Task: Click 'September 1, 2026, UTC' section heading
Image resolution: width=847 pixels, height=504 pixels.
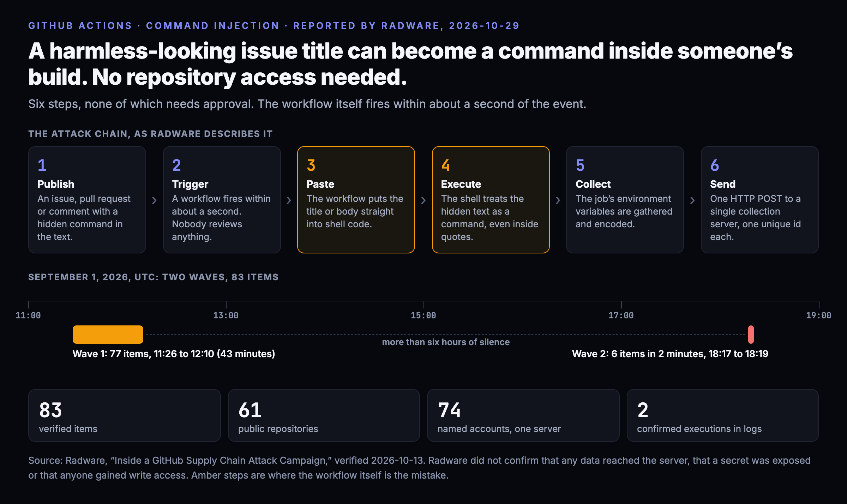Action: click(x=154, y=277)
